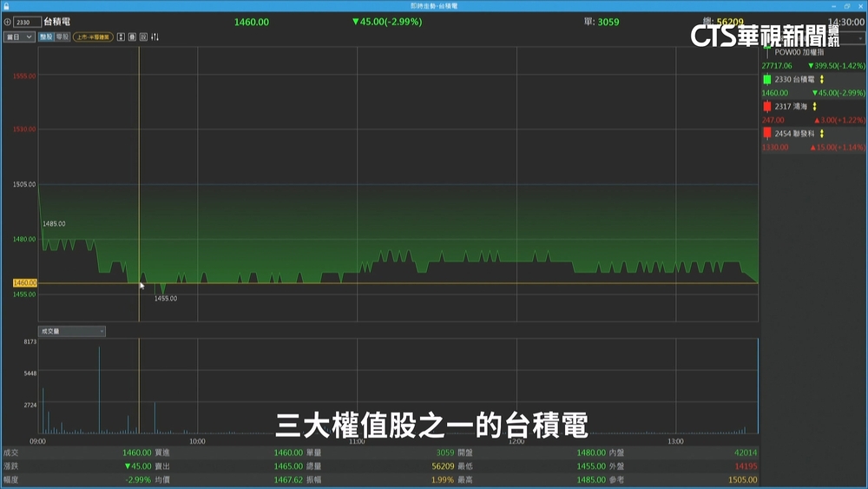Click the stock code input field 2330
868x489 pixels.
(27, 22)
